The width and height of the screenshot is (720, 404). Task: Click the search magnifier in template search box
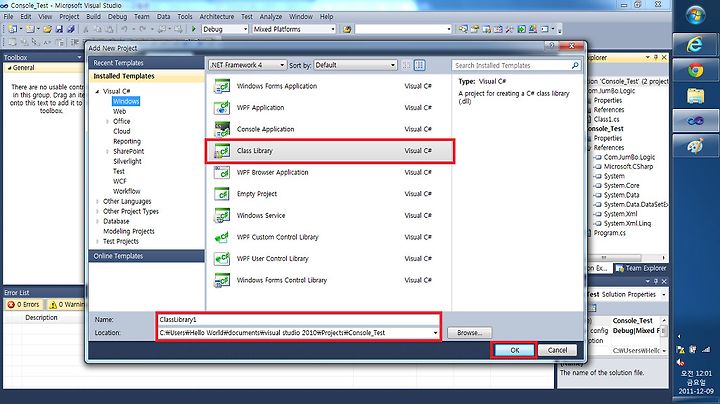tap(574, 66)
